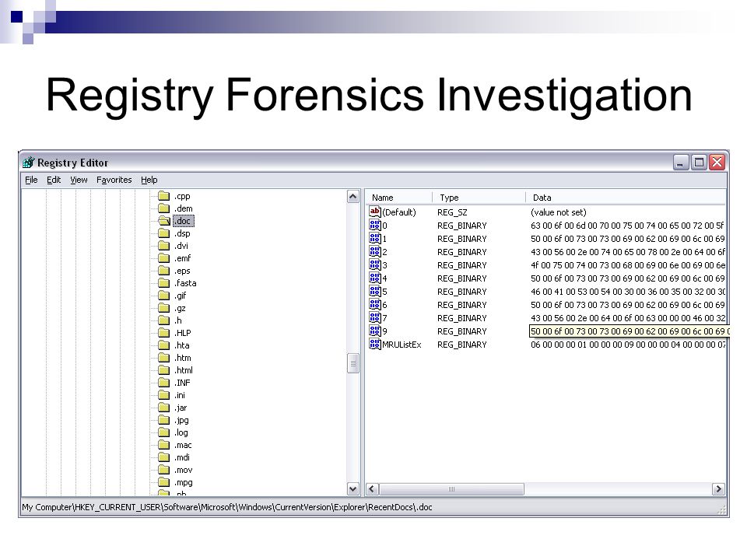Select the .mov registry key
Image resolution: width=747 pixels, height=560 pixels.
[184, 470]
